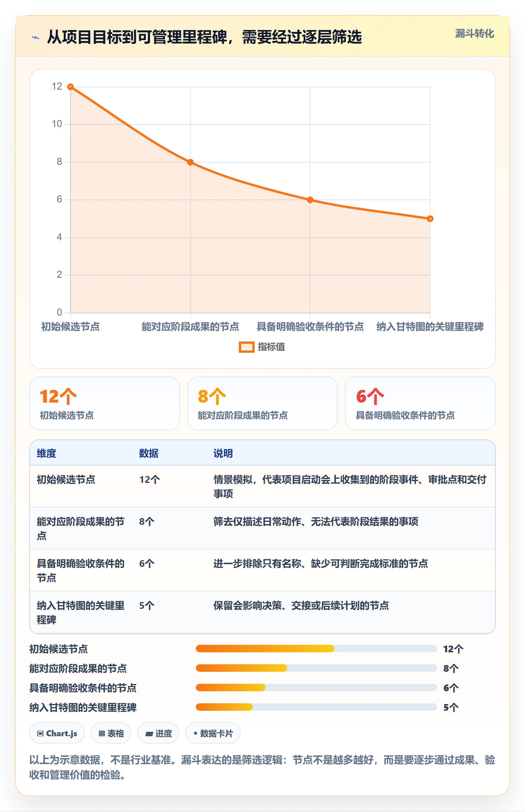The image size is (525, 812).
Task: Click table cell 8个 in 数据 column
Action: (x=147, y=521)
